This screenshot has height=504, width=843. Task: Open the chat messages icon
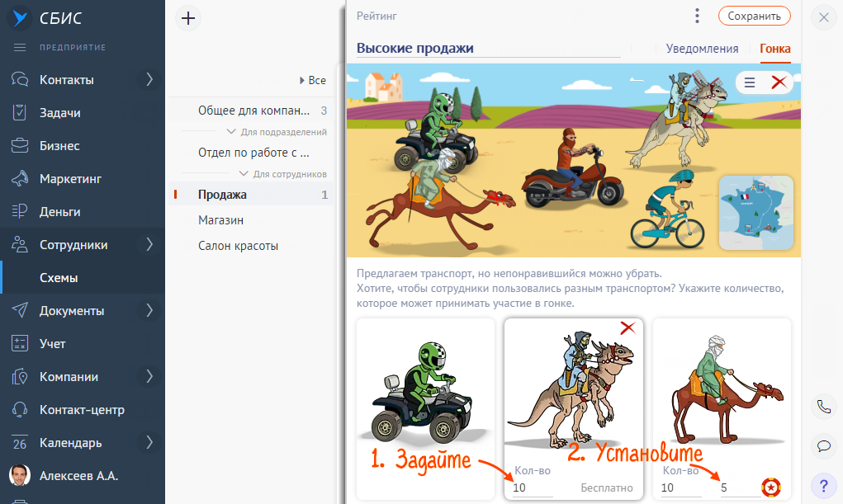823,445
